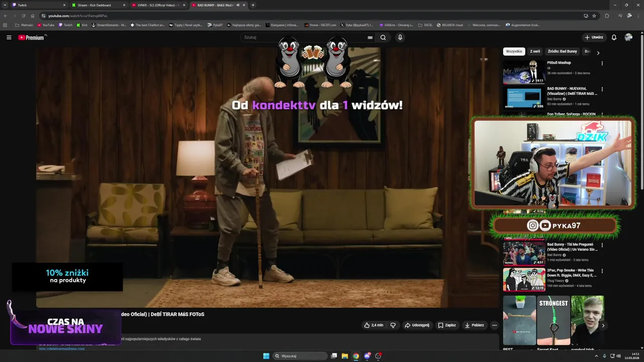The height and width of the screenshot is (362, 644).
Task: Reload the page in browser toolbar
Action: 23,16
